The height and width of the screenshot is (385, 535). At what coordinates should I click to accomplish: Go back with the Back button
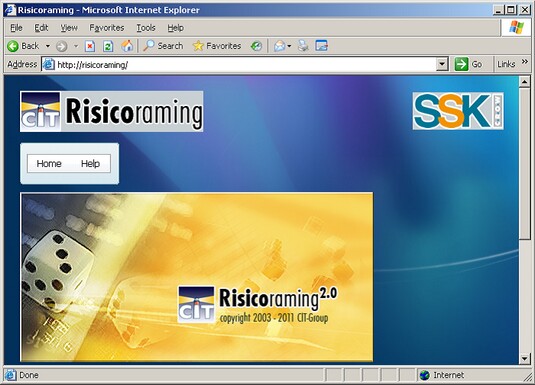[x=23, y=46]
